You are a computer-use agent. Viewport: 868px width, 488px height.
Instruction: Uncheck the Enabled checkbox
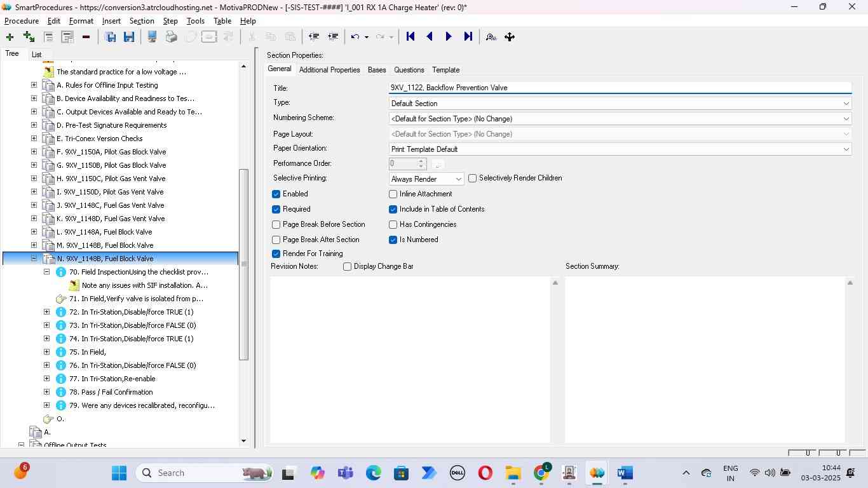(x=276, y=194)
